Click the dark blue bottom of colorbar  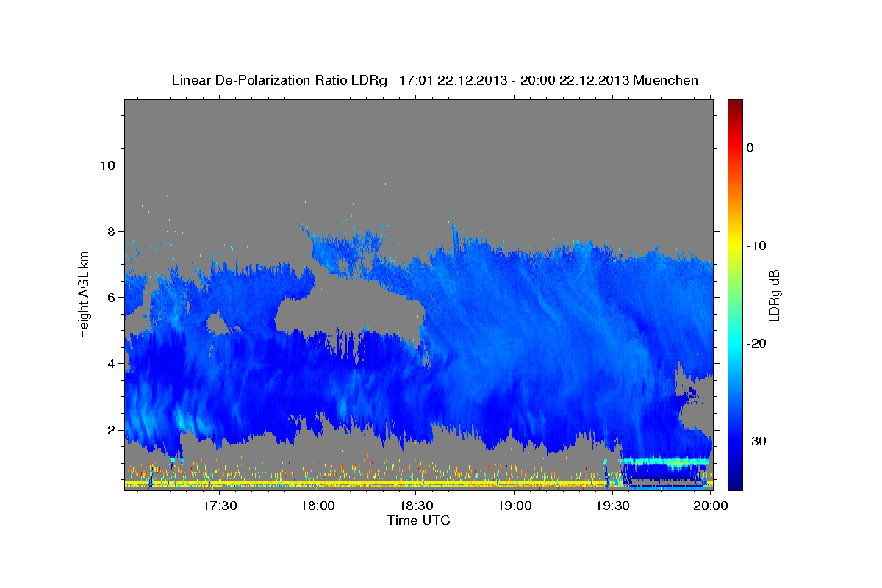735,481
